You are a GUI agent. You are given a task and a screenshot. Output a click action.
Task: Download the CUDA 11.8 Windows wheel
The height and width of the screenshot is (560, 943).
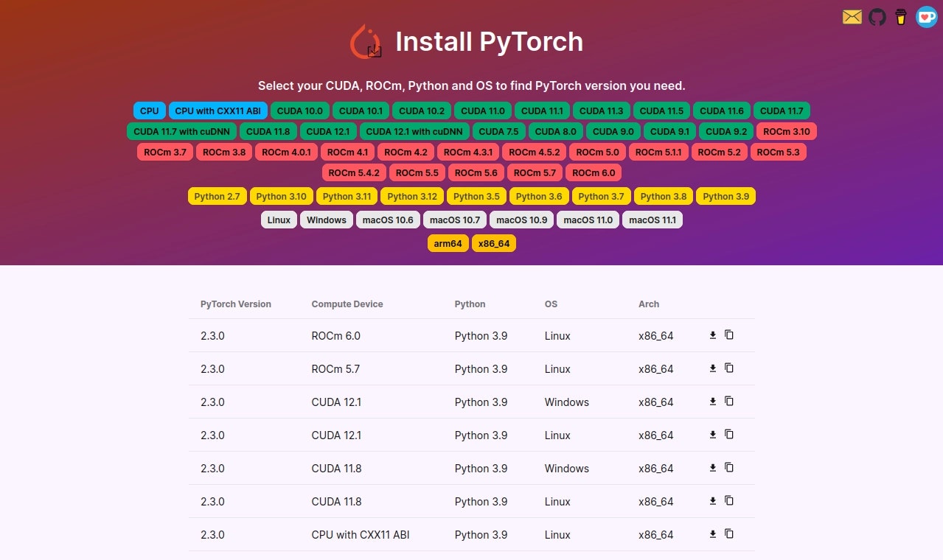pos(713,468)
